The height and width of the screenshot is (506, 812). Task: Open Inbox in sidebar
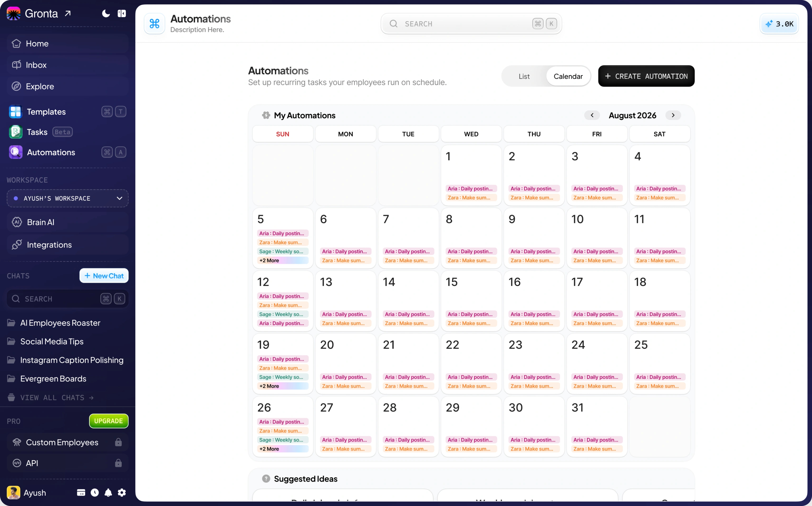67,65
